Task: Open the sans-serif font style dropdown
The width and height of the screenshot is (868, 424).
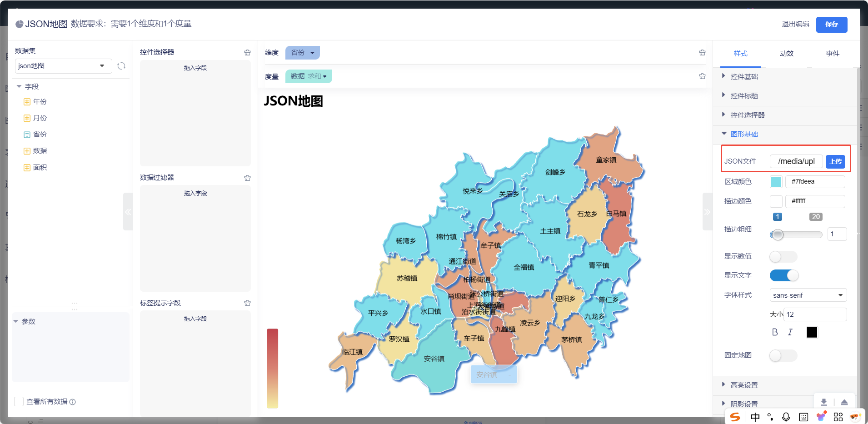Action: pyautogui.click(x=808, y=295)
